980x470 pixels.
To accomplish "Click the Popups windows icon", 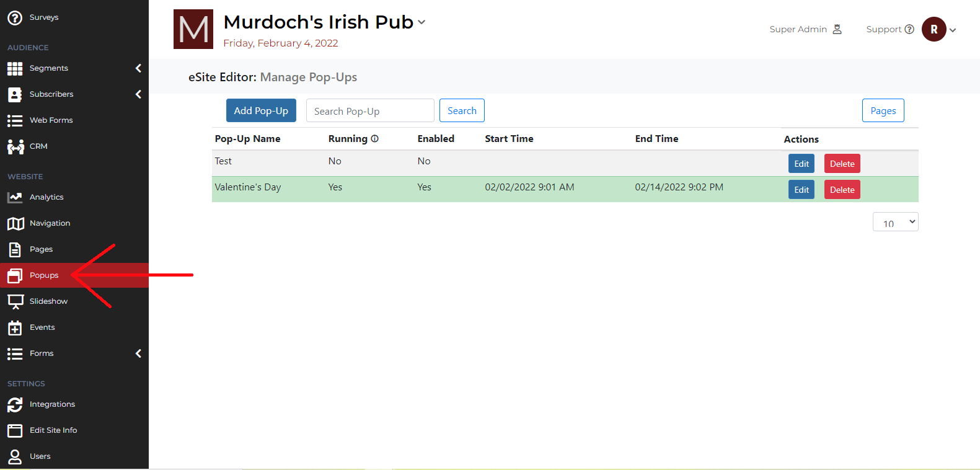I will pyautogui.click(x=15, y=276).
